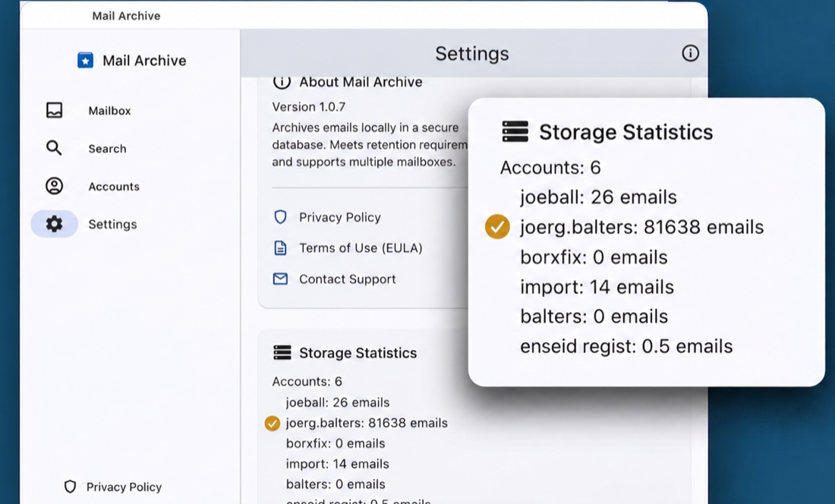This screenshot has height=504, width=835.
Task: Click the Settings page heading
Action: tap(472, 54)
